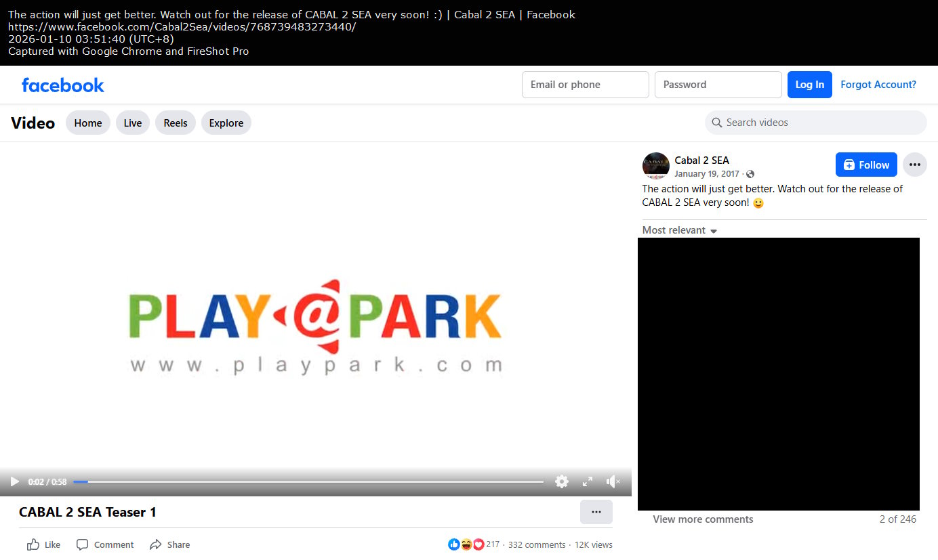Play the CABAL 2 SEA teaser video
Image resolution: width=938 pixels, height=560 pixels.
(14, 481)
